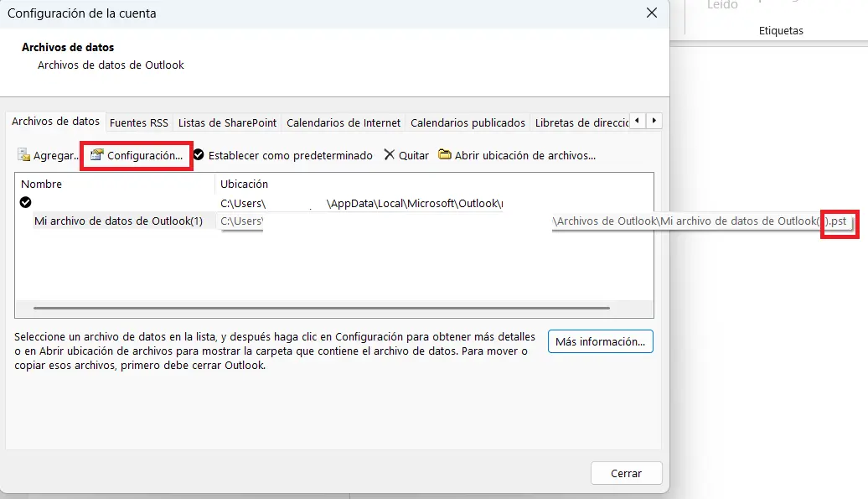Open Abrir ubicación de archivos folder icon
868x499 pixels.
click(x=444, y=155)
